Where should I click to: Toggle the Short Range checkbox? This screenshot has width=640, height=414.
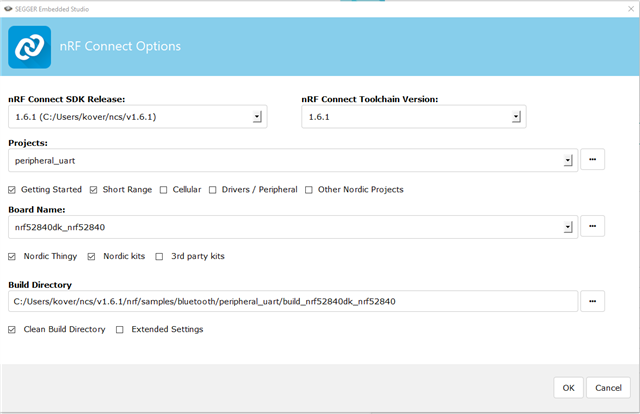click(x=93, y=190)
